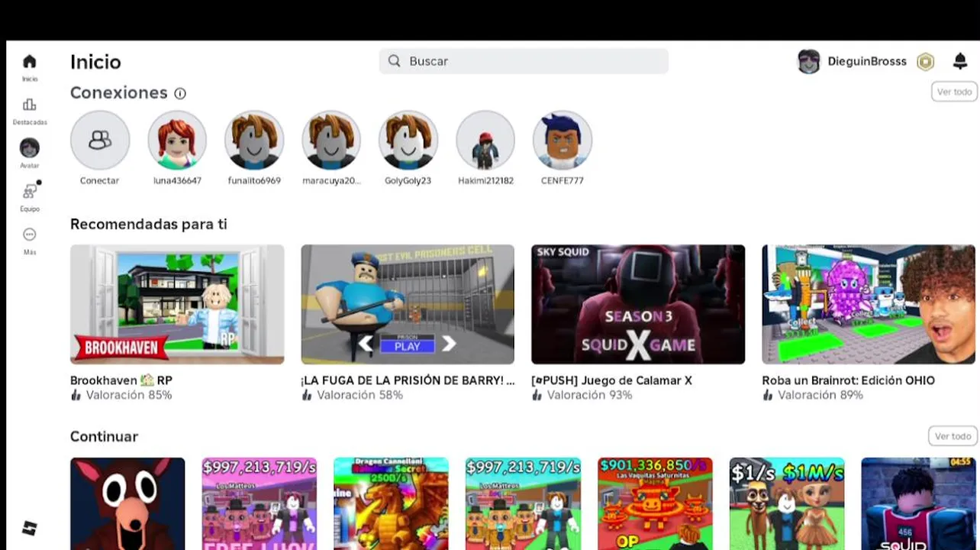Click the funalito6969 username label
The height and width of the screenshot is (550, 980).
(x=254, y=181)
